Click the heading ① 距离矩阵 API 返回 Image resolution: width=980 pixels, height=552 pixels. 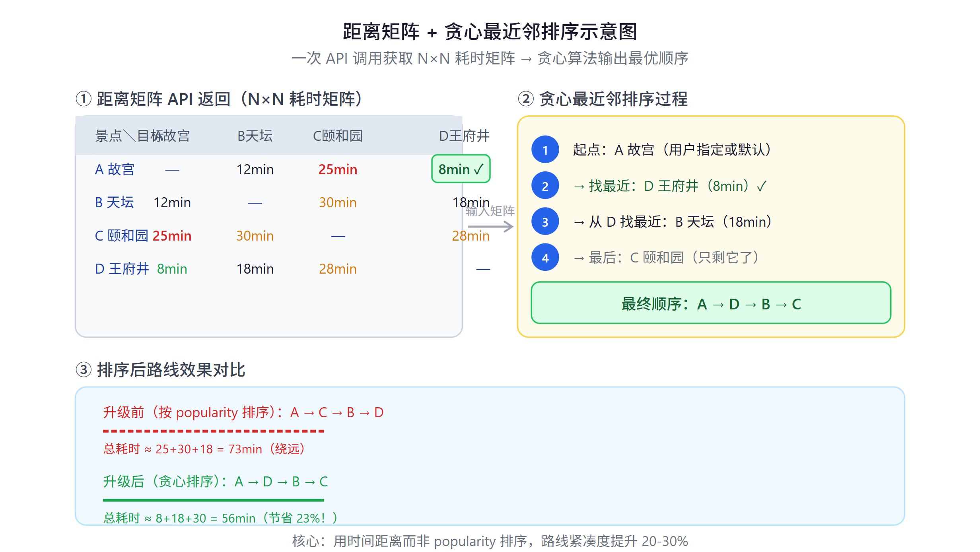(219, 99)
